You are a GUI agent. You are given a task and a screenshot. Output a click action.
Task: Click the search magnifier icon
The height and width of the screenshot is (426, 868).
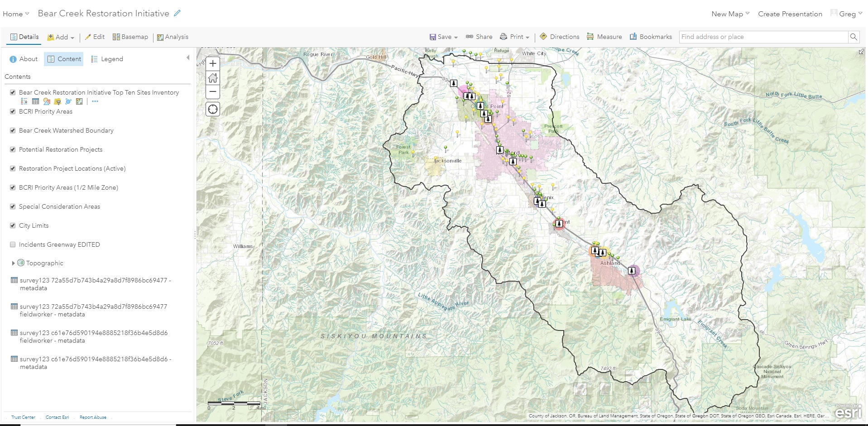[x=854, y=37]
